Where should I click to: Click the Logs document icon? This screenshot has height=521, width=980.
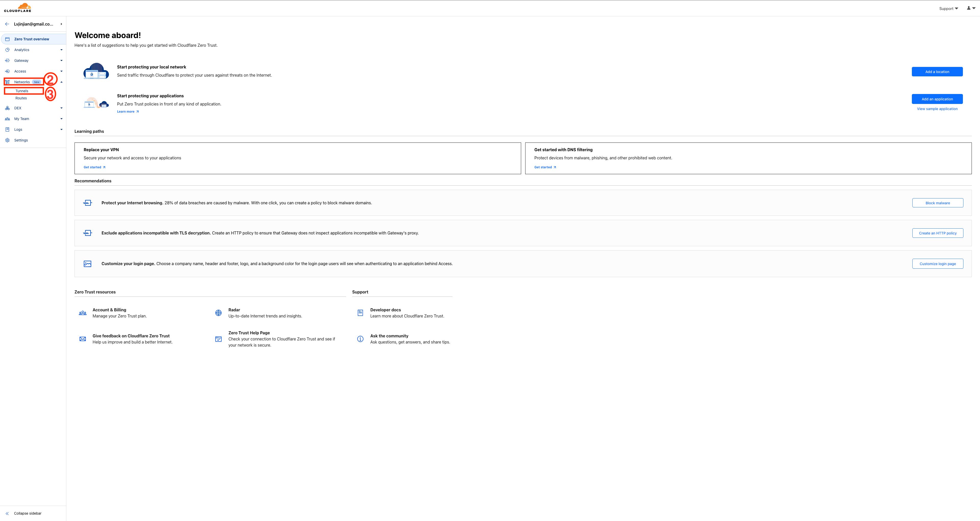(7, 129)
